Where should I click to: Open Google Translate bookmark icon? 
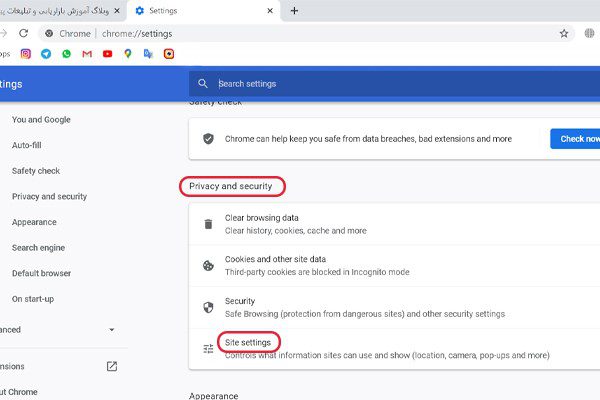tap(148, 54)
